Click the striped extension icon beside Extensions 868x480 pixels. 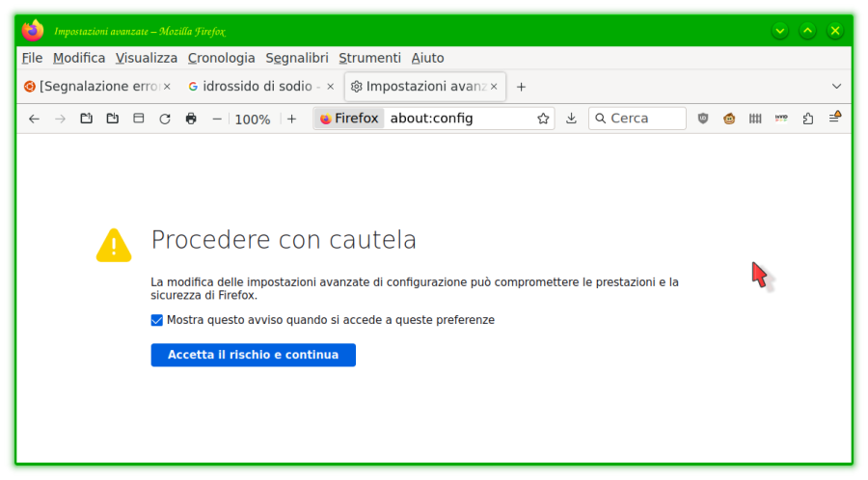pos(781,119)
